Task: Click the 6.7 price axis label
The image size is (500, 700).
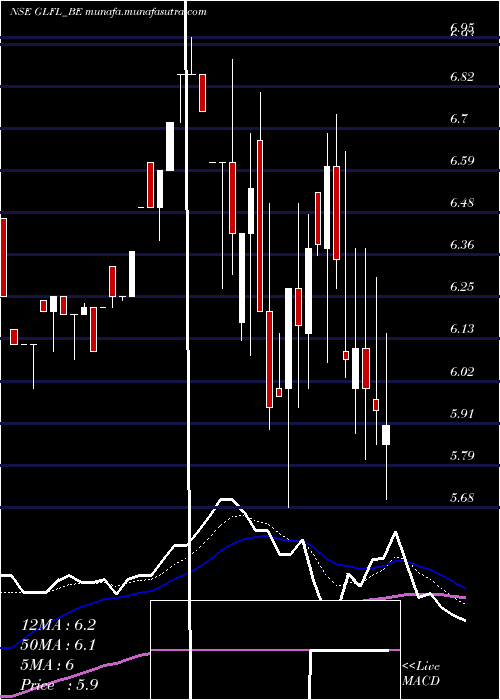Action: [x=458, y=119]
